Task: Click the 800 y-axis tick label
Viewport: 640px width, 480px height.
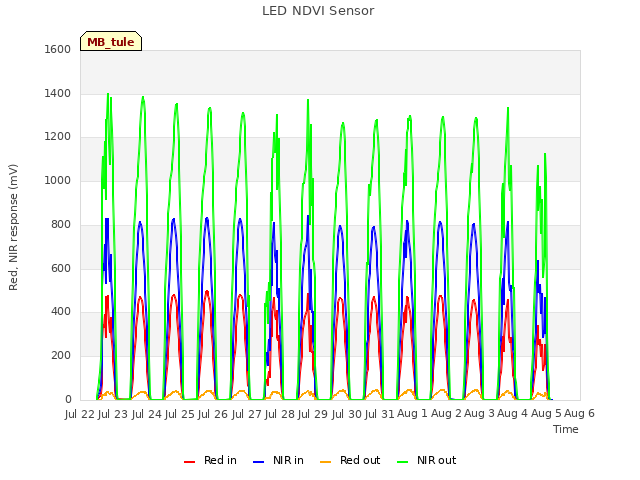Action: 61,224
